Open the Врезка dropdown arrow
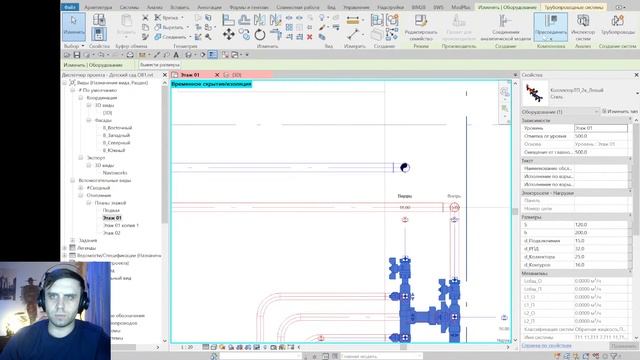The height and width of the screenshot is (360, 640). 182,18
